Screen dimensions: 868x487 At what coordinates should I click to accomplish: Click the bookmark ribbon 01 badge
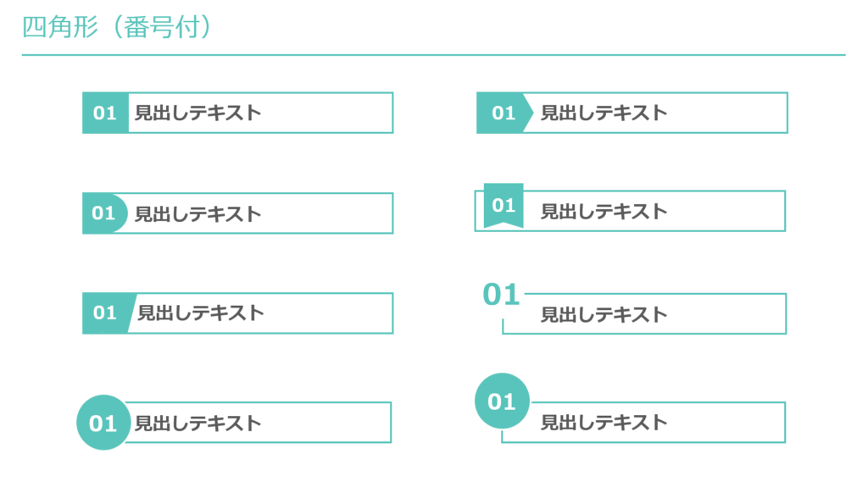coord(504,205)
